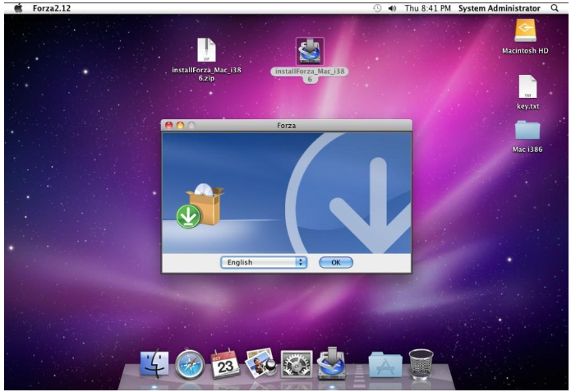This screenshot has width=571, height=392.
Task: Click the Thu 8:41 PM clock
Action: (427, 8)
